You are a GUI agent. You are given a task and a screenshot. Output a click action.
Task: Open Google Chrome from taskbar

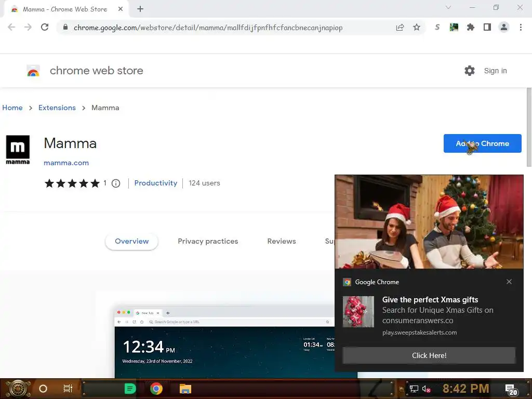(156, 389)
